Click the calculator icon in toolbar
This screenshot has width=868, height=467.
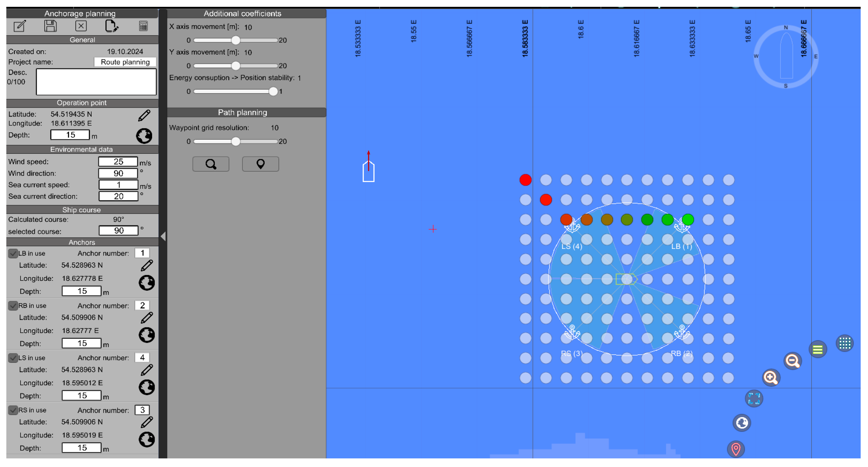(143, 26)
